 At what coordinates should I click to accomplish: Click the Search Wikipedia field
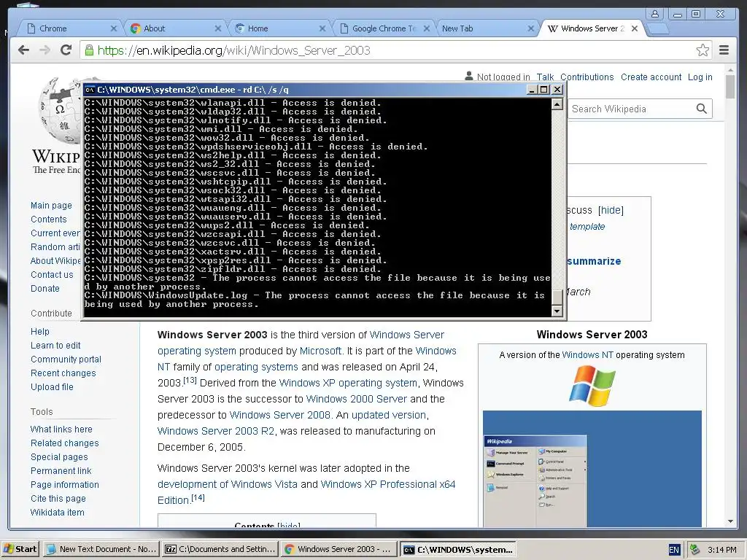click(631, 109)
